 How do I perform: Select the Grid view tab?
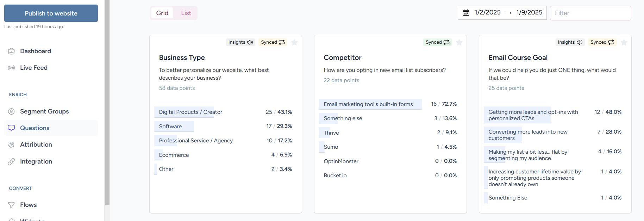tap(162, 13)
